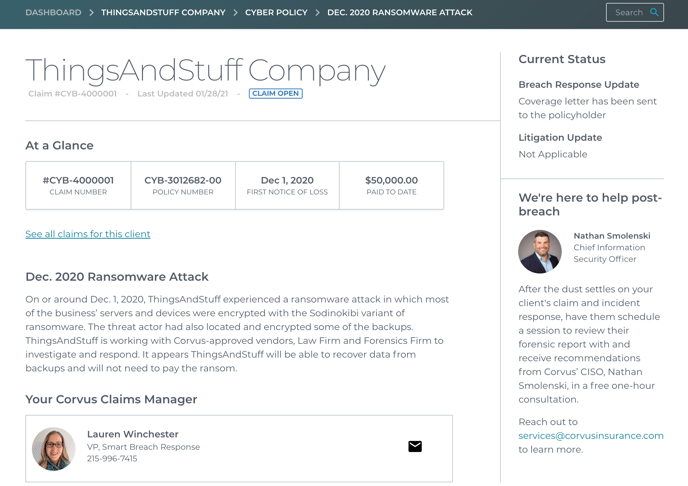Select Dec. 2020 Ransomware Attack breadcrumb
The width and height of the screenshot is (688, 486).
pyautogui.click(x=400, y=12)
